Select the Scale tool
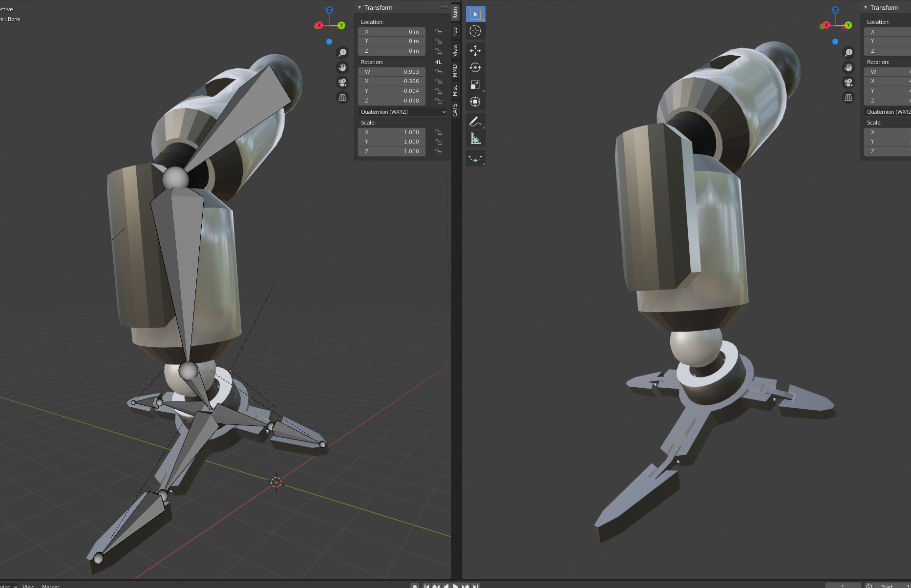Viewport: 911px width, 588px height. (475, 85)
